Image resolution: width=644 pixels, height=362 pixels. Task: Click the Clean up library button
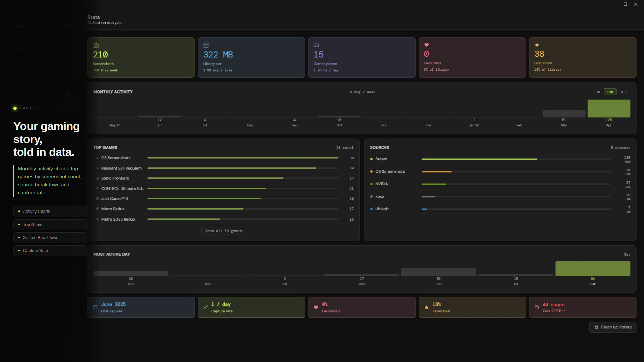(612, 327)
